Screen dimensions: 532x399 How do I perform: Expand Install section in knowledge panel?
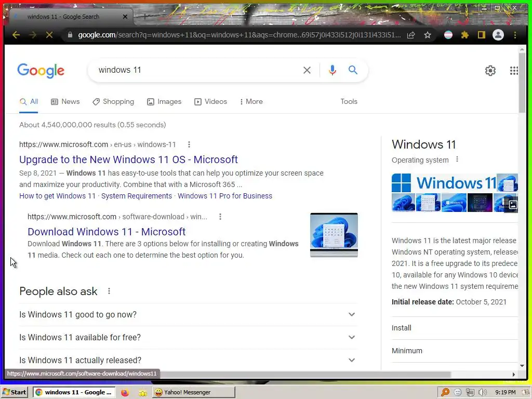click(455, 328)
